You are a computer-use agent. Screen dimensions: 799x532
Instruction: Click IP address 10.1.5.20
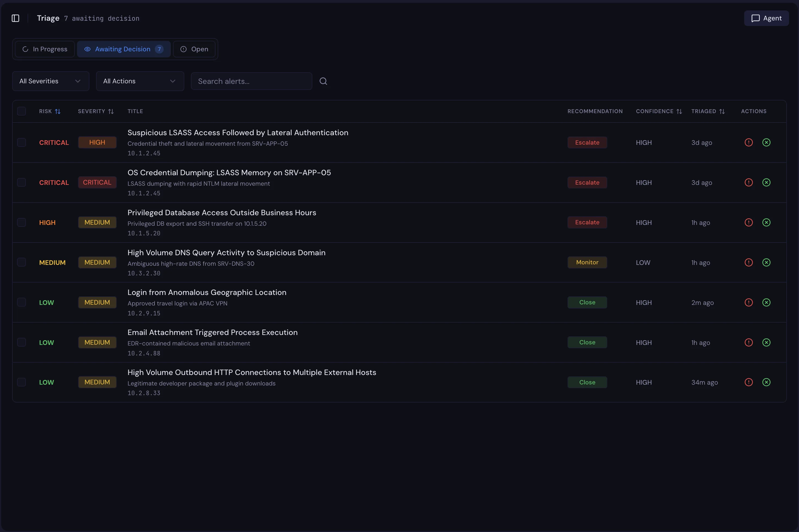pyautogui.click(x=144, y=233)
